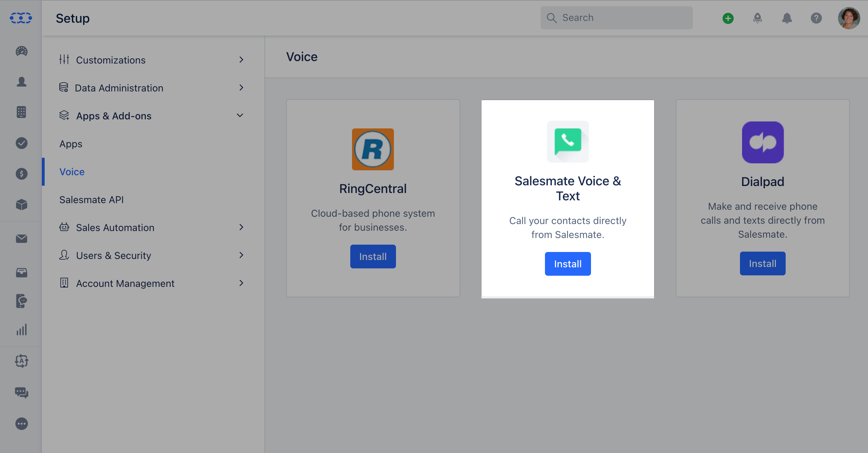Click the search magnifier icon
868x453 pixels.
click(x=552, y=18)
